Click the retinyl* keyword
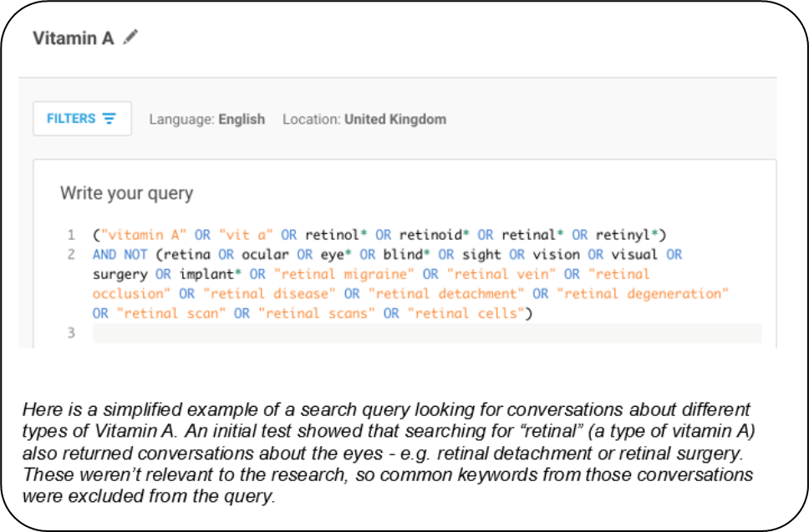This screenshot has height=532, width=809. coord(627,235)
